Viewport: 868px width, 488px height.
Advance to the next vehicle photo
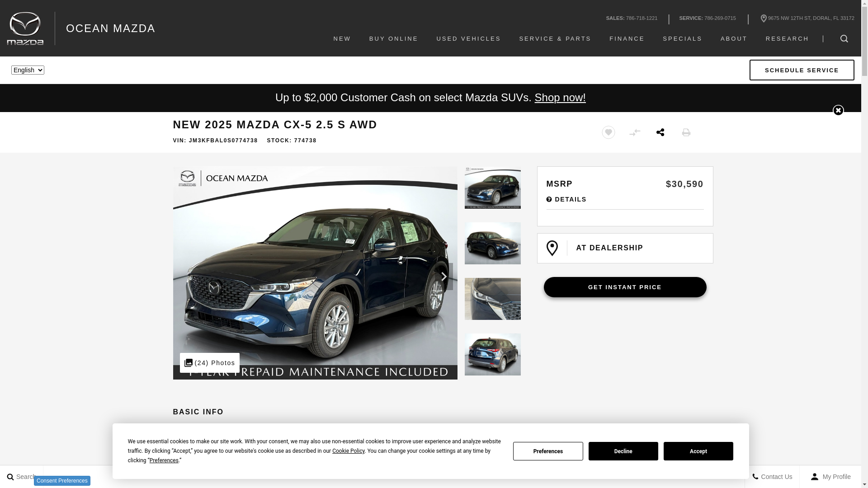[444, 277]
